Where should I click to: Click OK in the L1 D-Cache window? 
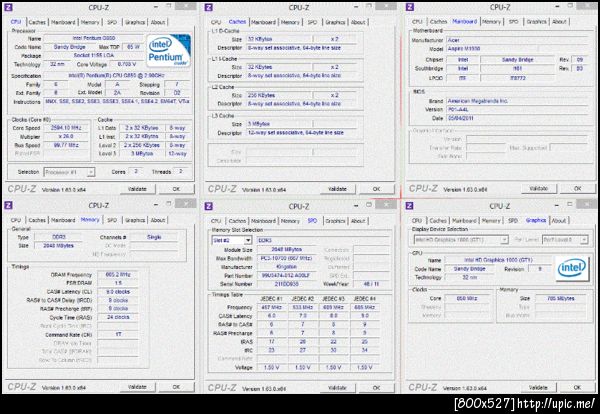pos(377,189)
